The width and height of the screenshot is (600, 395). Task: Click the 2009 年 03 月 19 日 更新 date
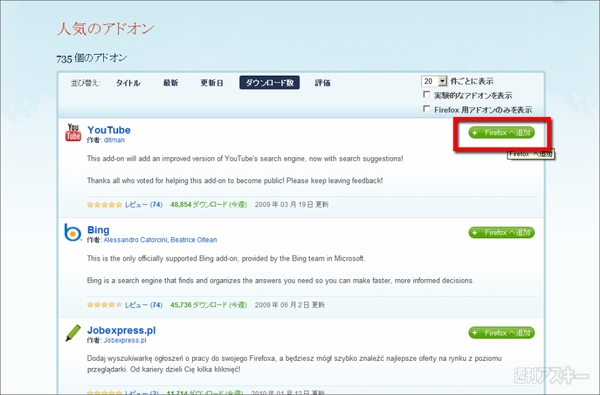pos(292,205)
